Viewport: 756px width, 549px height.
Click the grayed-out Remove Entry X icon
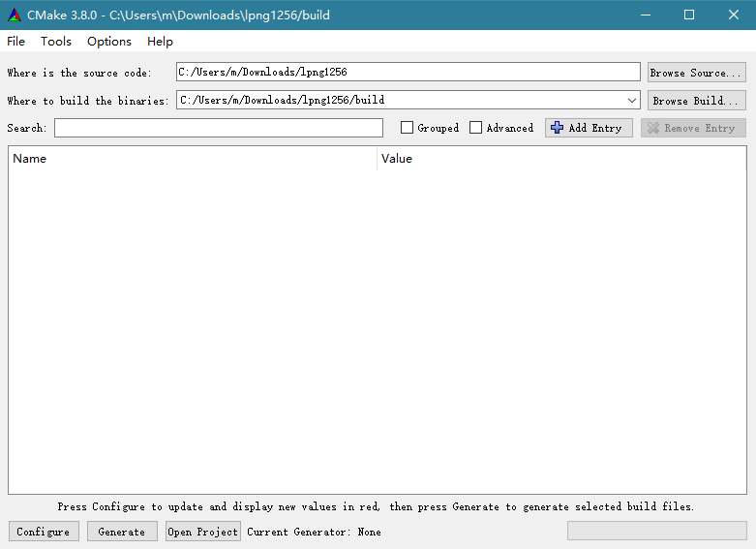click(653, 128)
